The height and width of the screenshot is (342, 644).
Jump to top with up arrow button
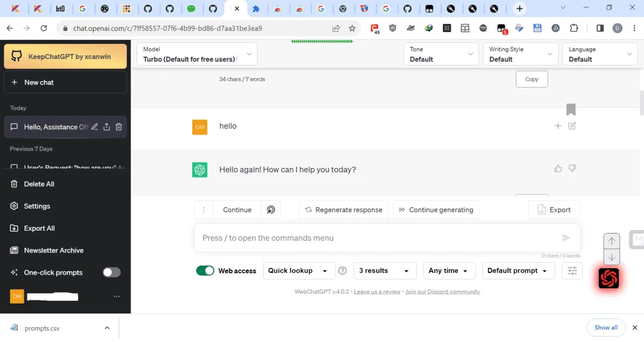(612, 241)
